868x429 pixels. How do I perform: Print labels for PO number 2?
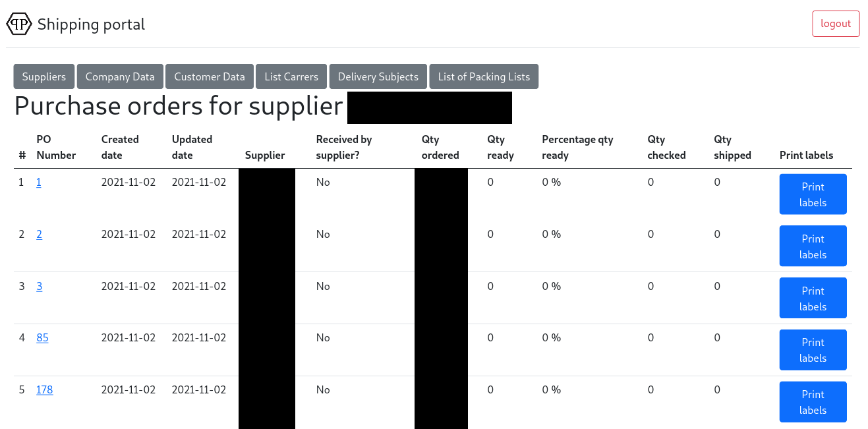coord(813,246)
